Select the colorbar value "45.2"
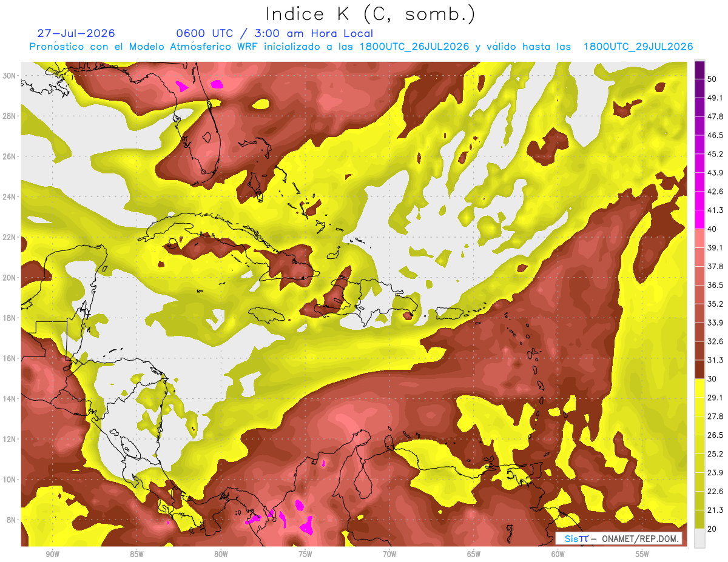The height and width of the screenshot is (562, 728). 715,154
